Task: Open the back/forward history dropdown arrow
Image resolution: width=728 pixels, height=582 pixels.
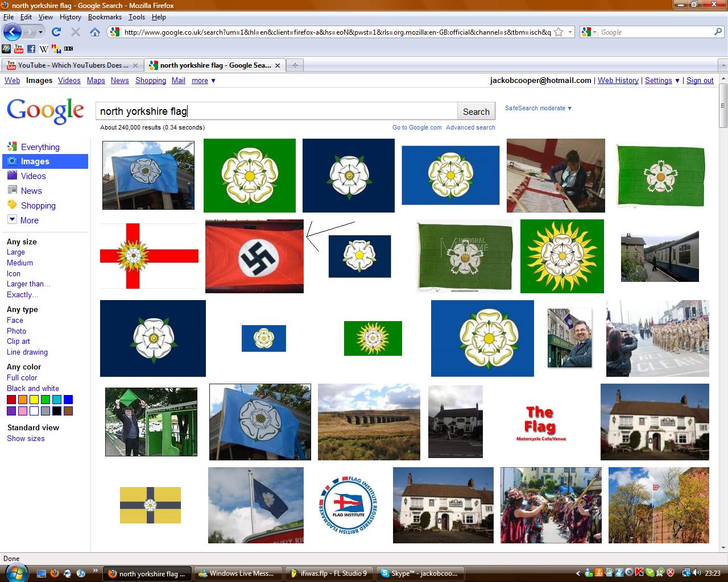Action: (x=40, y=32)
